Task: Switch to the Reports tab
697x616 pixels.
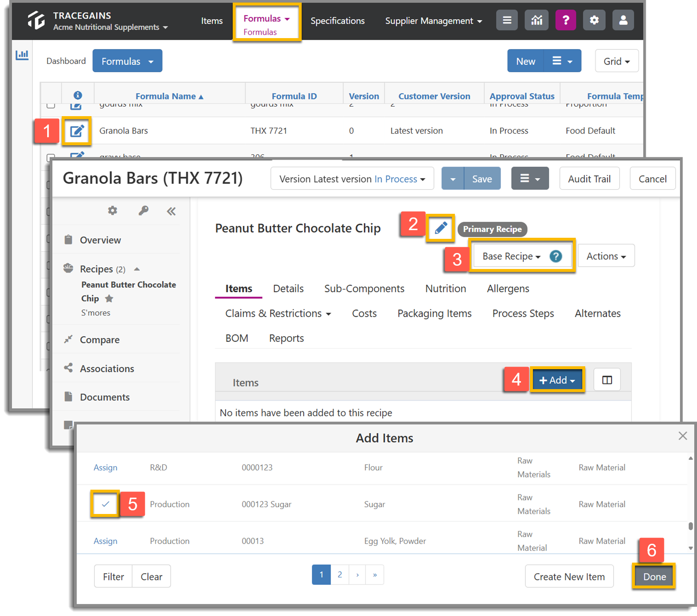Action: (286, 338)
